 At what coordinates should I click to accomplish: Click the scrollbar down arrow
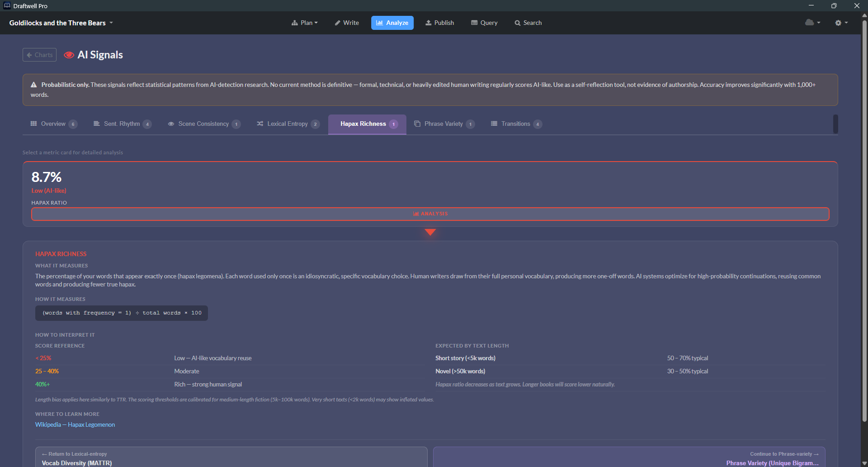pos(864,463)
